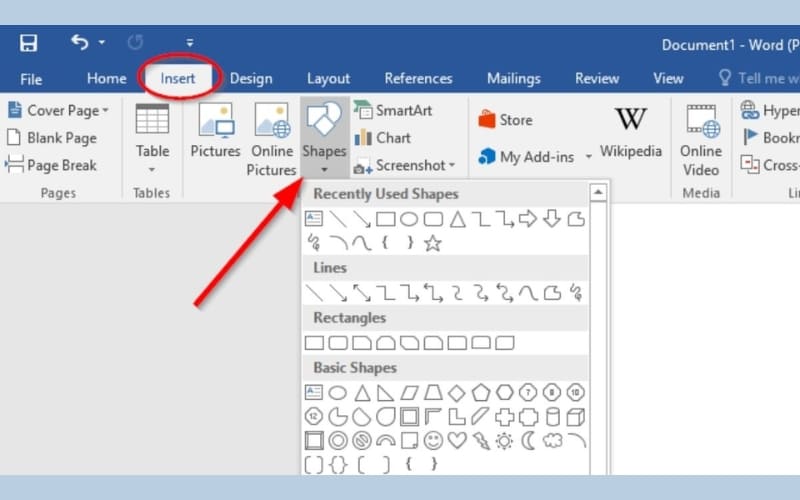Open the Cover Page dropdown
The image size is (800, 500).
coord(58,110)
